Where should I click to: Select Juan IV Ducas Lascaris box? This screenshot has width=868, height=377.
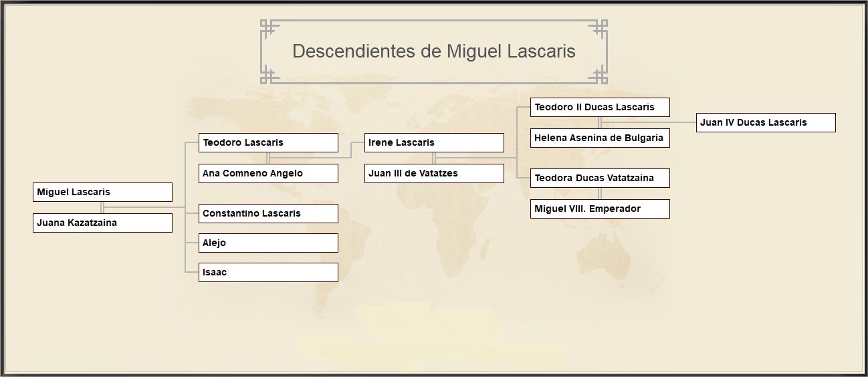[x=766, y=122]
